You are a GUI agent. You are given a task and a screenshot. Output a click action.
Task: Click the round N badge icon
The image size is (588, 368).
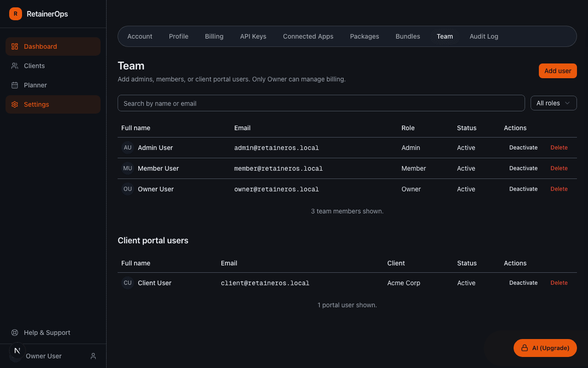17,351
